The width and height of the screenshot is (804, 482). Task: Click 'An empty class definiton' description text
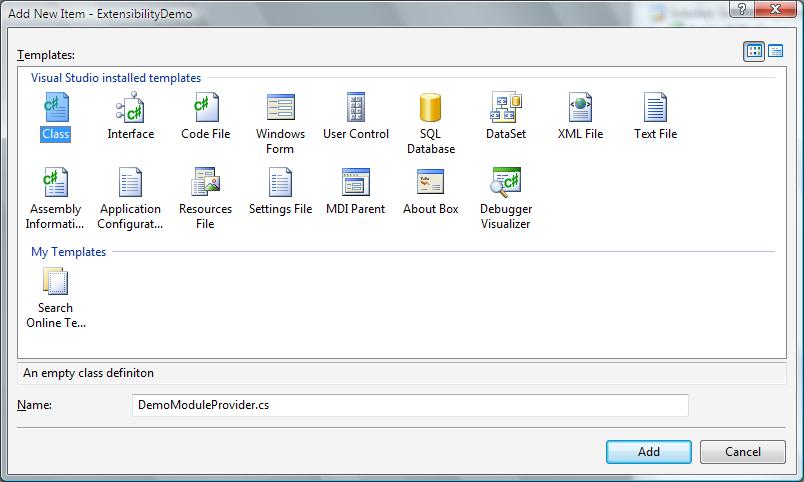click(88, 373)
